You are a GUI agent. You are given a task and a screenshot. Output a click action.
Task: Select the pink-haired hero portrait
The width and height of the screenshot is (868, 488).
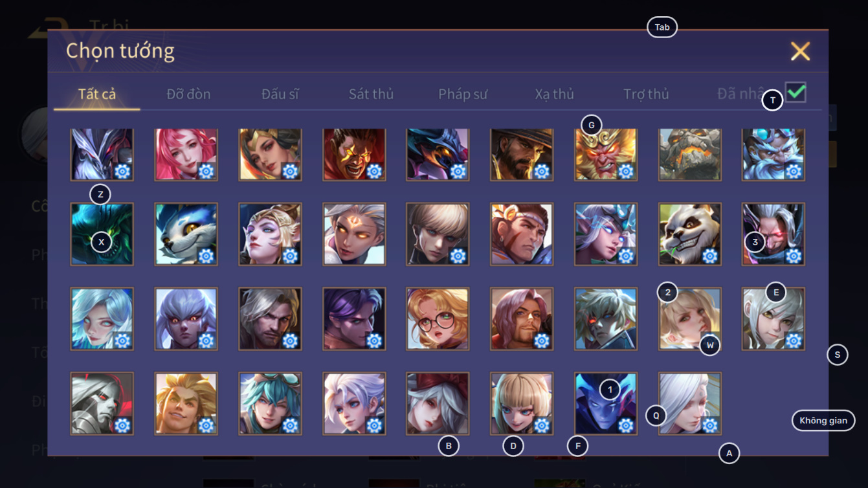click(x=186, y=153)
